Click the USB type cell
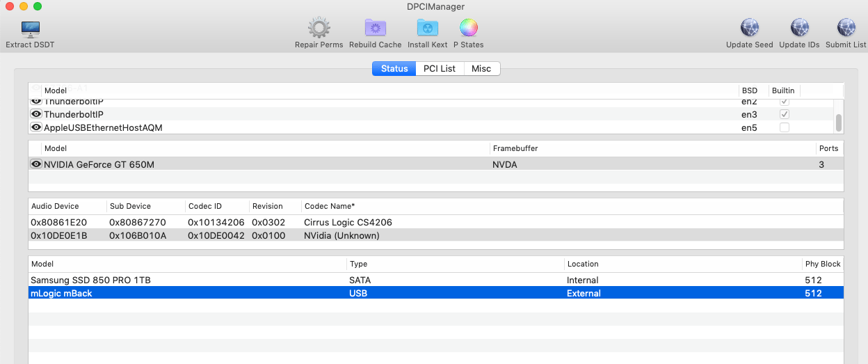The width and height of the screenshot is (868, 364). (x=358, y=293)
